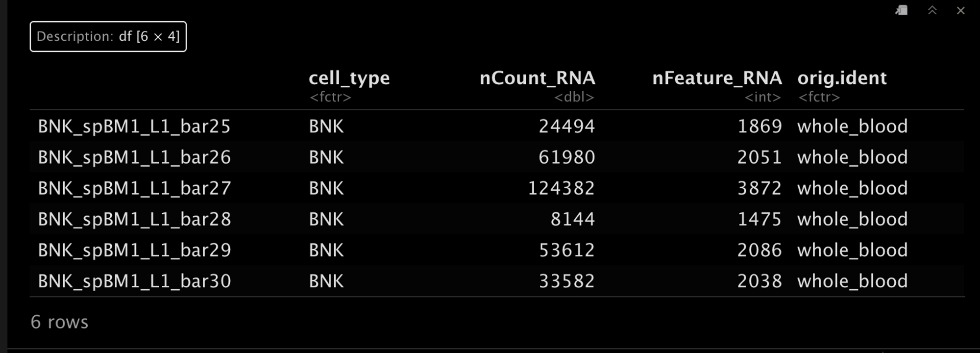The height and width of the screenshot is (353, 980).
Task: Open output in new window icon
Action: (x=902, y=10)
